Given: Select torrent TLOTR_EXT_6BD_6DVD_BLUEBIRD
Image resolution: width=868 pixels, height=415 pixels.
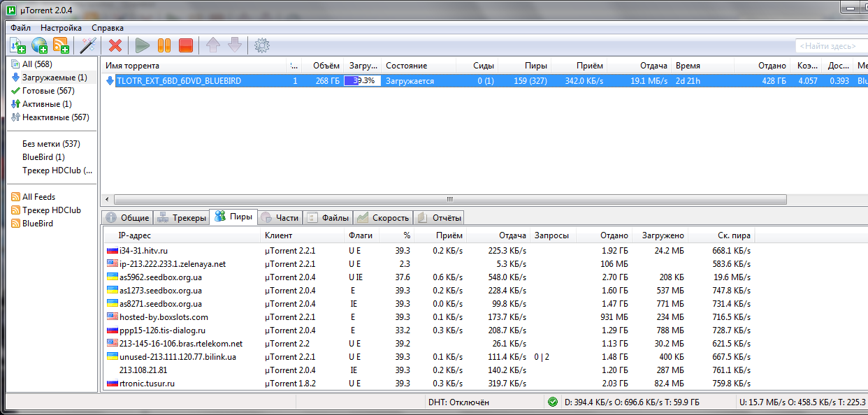Looking at the screenshot, I should tap(179, 81).
